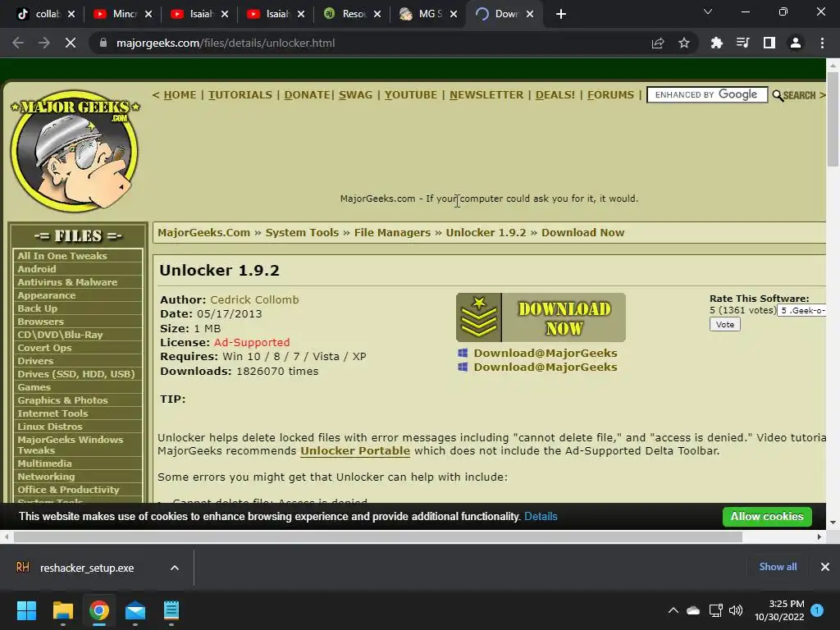Screen dimensions: 840x630
Task: Click network display tray icon
Action: pyautogui.click(x=715, y=610)
